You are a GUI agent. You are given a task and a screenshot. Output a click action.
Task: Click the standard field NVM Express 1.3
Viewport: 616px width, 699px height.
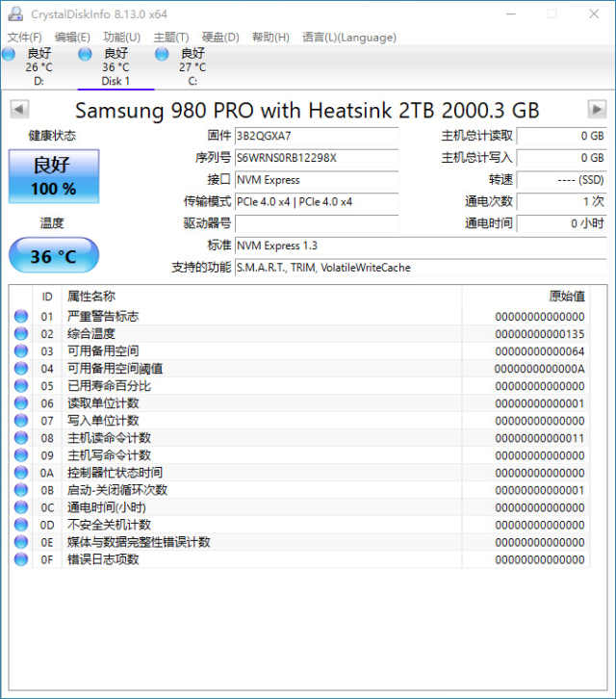coord(421,246)
